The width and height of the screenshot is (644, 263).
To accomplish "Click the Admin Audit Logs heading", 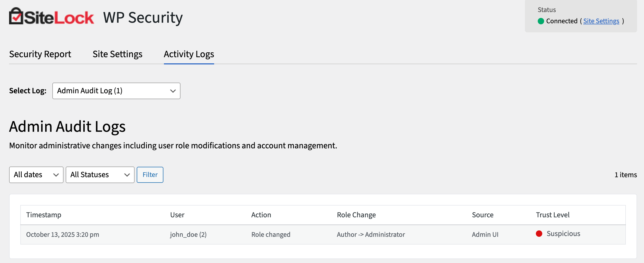I will point(67,127).
